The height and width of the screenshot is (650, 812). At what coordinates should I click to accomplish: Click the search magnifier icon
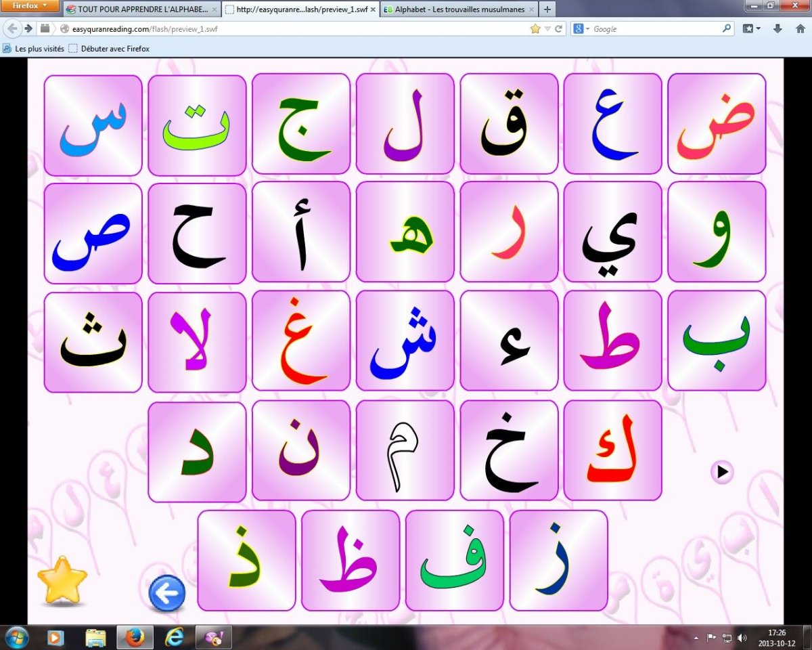pos(727,28)
